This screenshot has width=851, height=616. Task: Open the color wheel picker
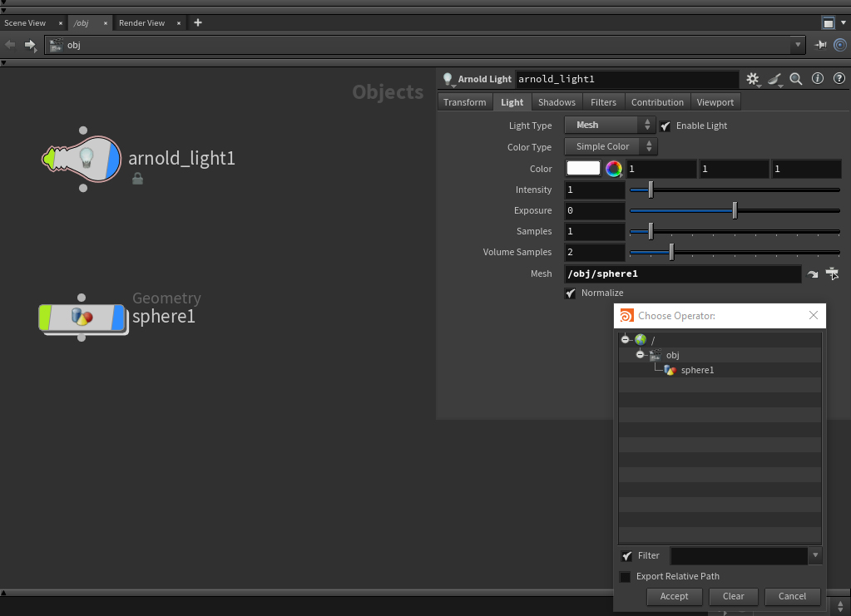[x=614, y=169]
